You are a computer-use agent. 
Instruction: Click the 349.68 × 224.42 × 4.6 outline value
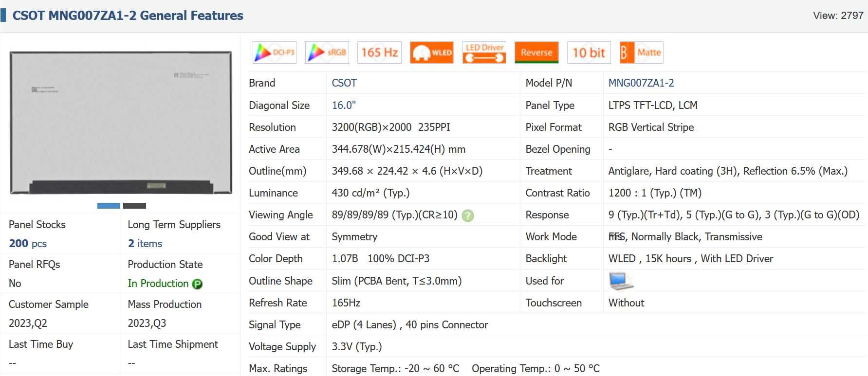(407, 171)
